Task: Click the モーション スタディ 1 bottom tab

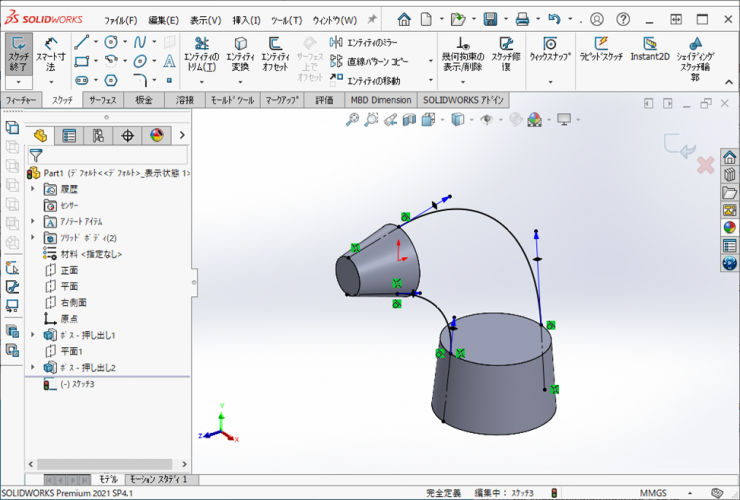Action: click(x=159, y=480)
